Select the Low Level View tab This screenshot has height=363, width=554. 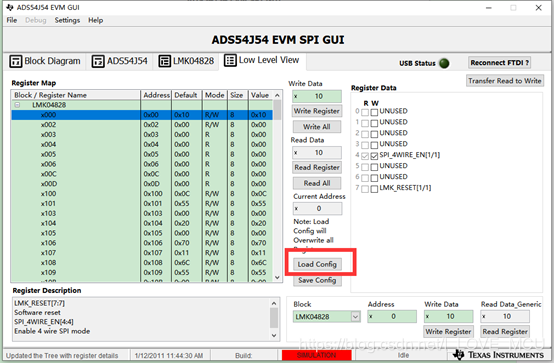click(x=262, y=60)
